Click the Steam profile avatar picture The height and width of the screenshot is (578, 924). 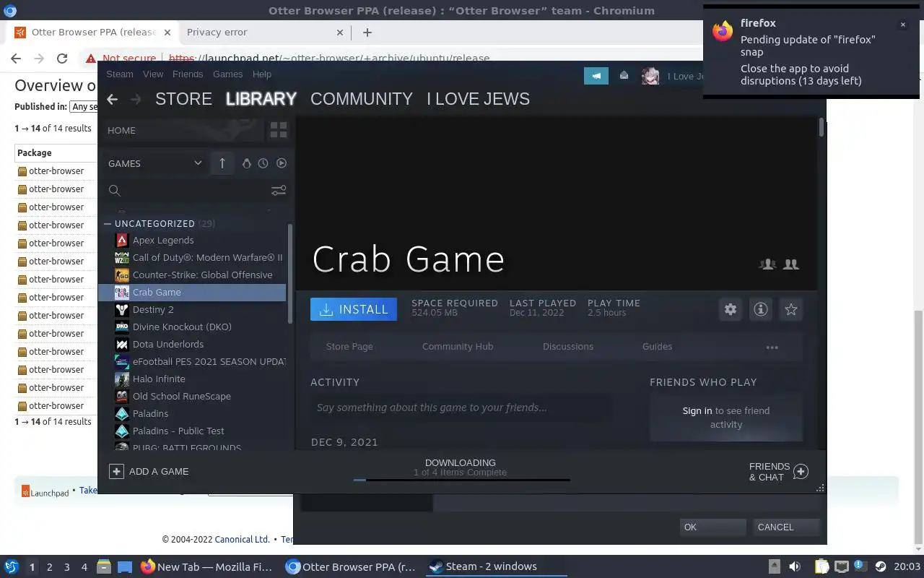pos(650,76)
